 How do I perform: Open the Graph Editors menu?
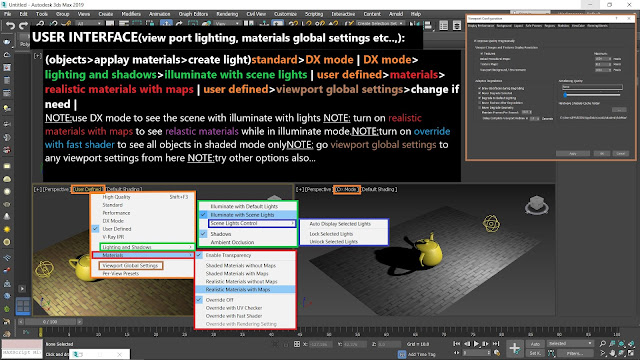(193, 14)
